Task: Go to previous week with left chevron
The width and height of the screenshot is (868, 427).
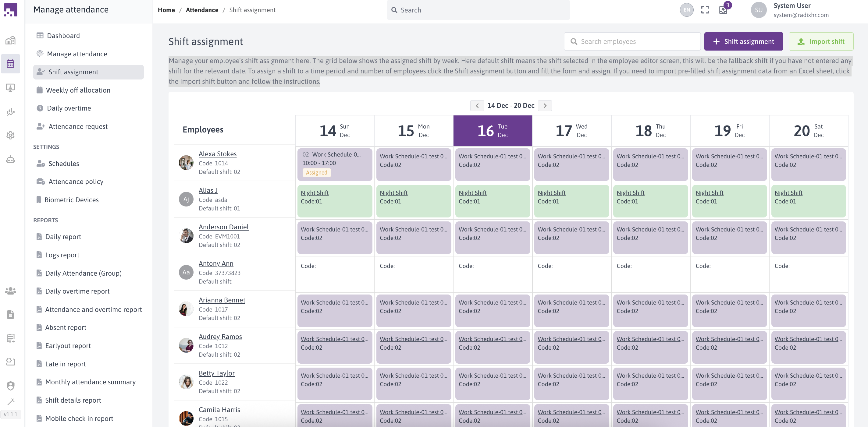Action: tap(477, 105)
